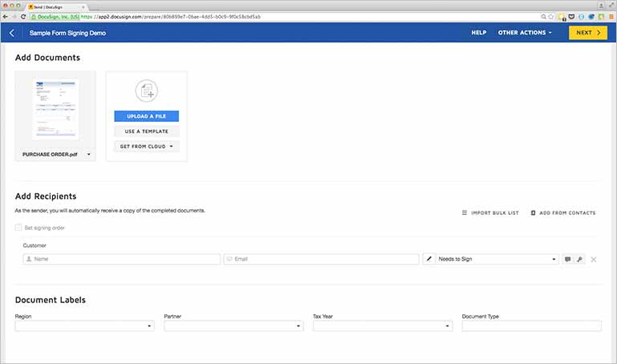Click the key icon for access authentication
The height and width of the screenshot is (364, 617).
579,260
